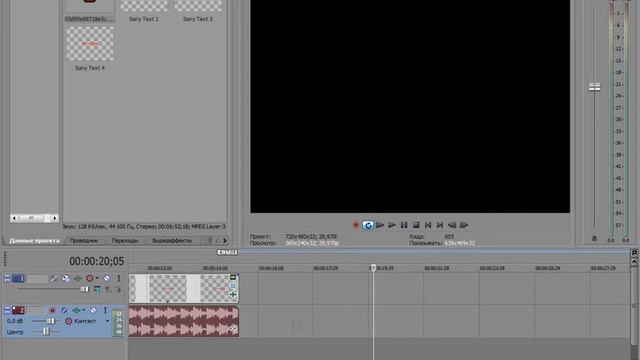This screenshot has height=360, width=640.
Task: Step to previous frame in transport
Action: click(452, 225)
